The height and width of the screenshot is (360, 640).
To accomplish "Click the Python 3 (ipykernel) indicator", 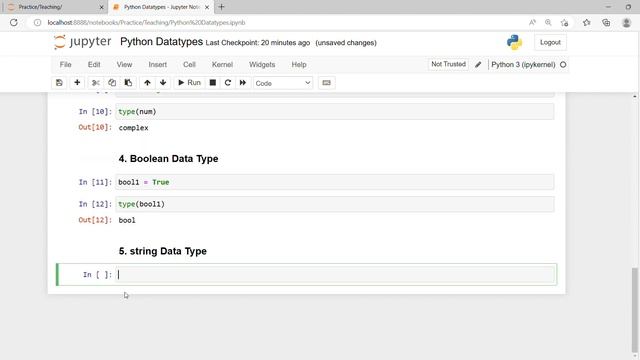I will [x=523, y=64].
